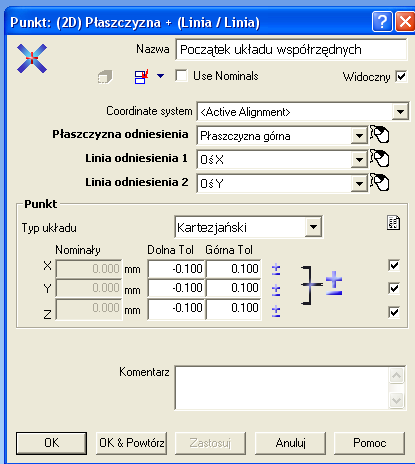The image size is (415, 464).
Task: Click the plus-minus icon in the Y row
Action: tap(276, 290)
